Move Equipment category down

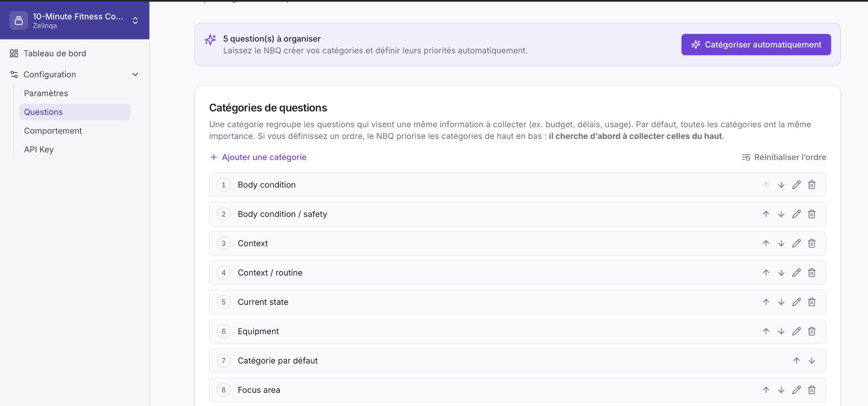(781, 331)
